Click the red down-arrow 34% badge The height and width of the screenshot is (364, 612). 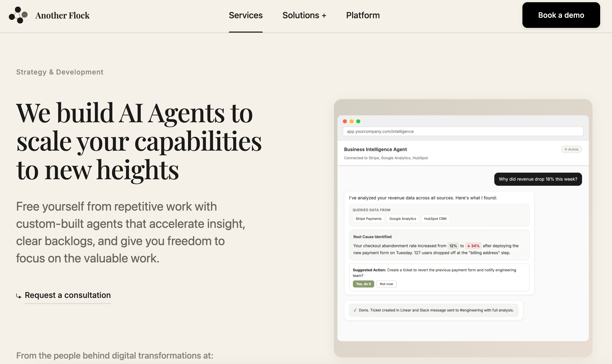tap(473, 246)
